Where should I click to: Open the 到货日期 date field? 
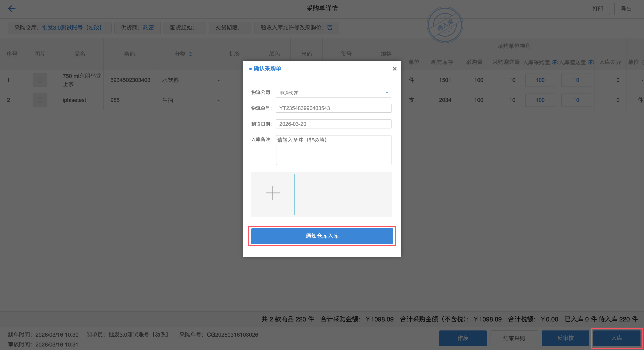pos(333,124)
